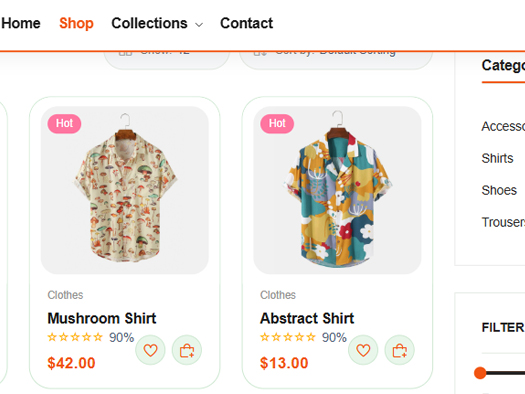The height and width of the screenshot is (394, 525).
Task: Select Shirts category in sidebar
Action: (497, 158)
